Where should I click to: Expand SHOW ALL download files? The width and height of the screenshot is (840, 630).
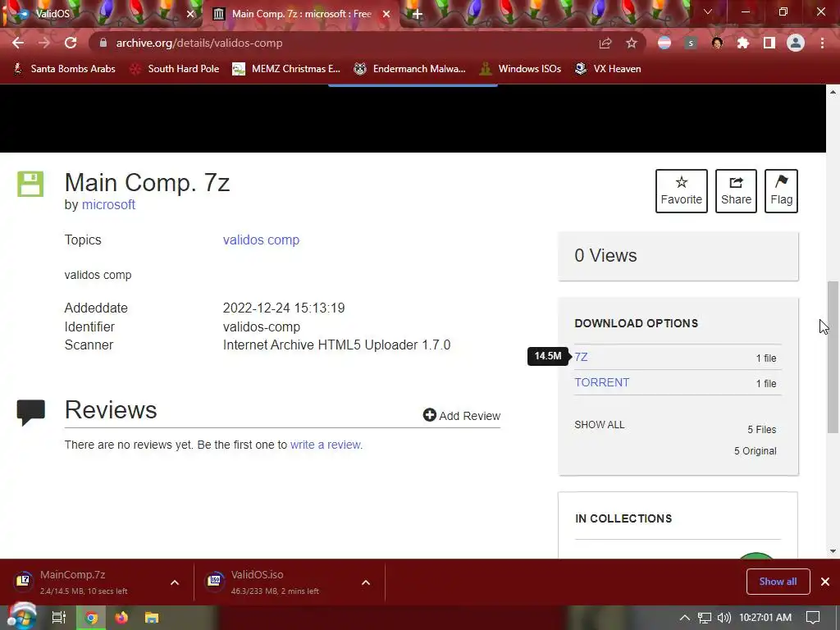point(600,425)
